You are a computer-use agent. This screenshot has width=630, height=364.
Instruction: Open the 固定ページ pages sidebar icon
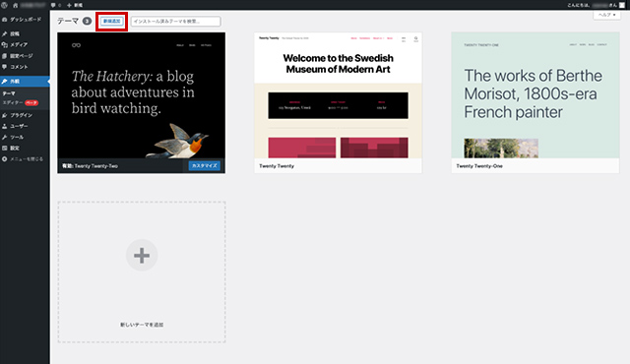coord(4,56)
